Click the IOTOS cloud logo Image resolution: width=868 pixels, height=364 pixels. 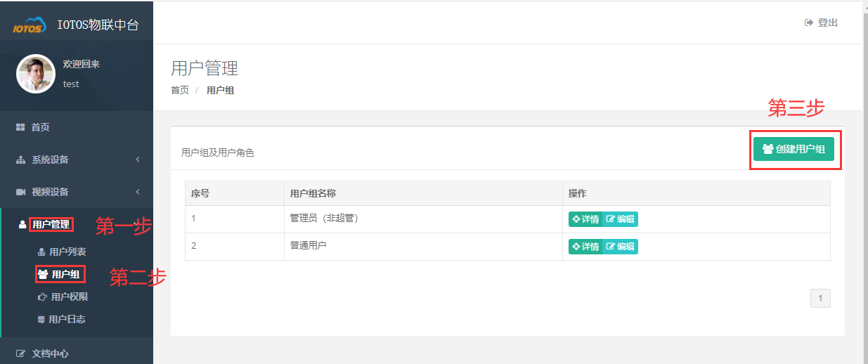(x=30, y=26)
